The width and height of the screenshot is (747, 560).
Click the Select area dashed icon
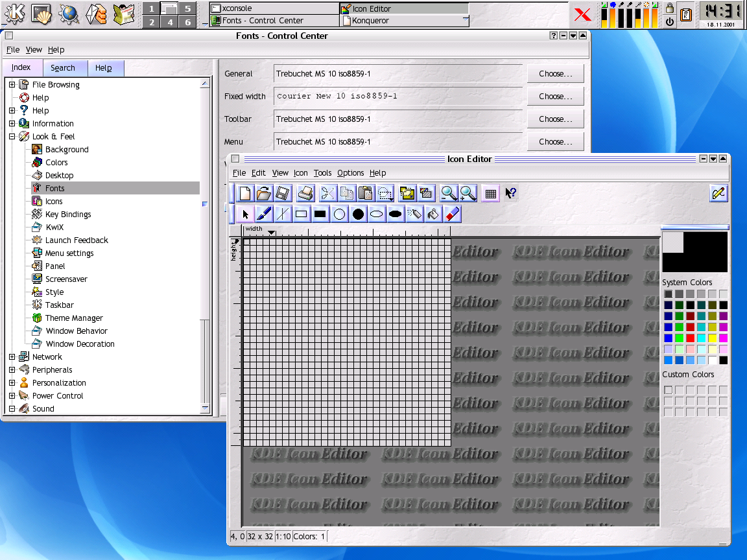[x=385, y=193]
